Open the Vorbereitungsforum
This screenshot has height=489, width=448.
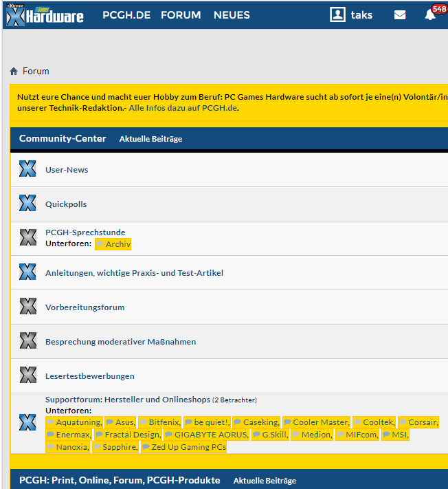(x=85, y=307)
